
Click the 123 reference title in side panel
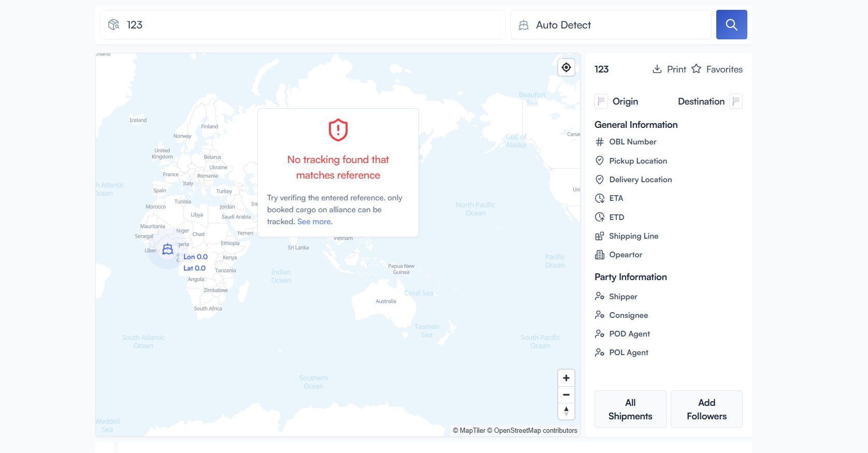tap(601, 69)
